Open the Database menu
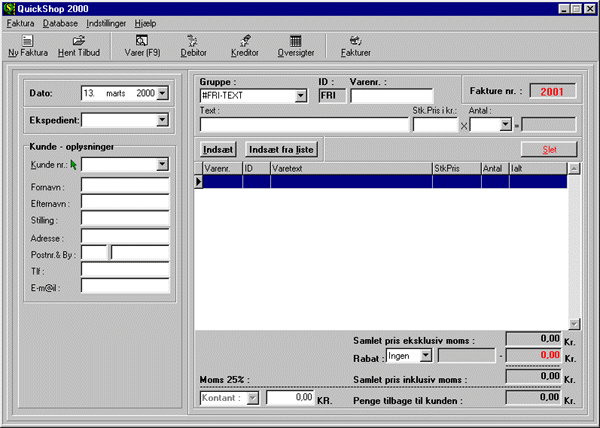Image resolution: width=600 pixels, height=428 pixels. pyautogui.click(x=60, y=23)
